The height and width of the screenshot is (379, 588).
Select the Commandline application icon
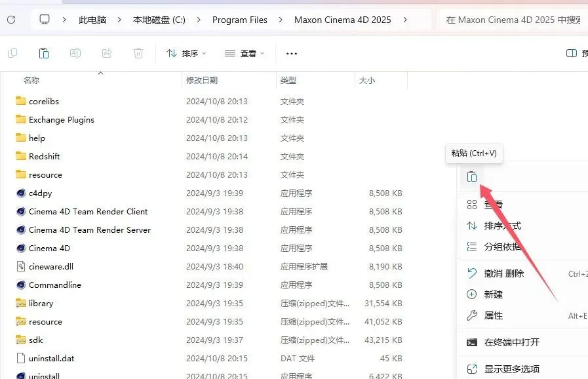pos(21,285)
